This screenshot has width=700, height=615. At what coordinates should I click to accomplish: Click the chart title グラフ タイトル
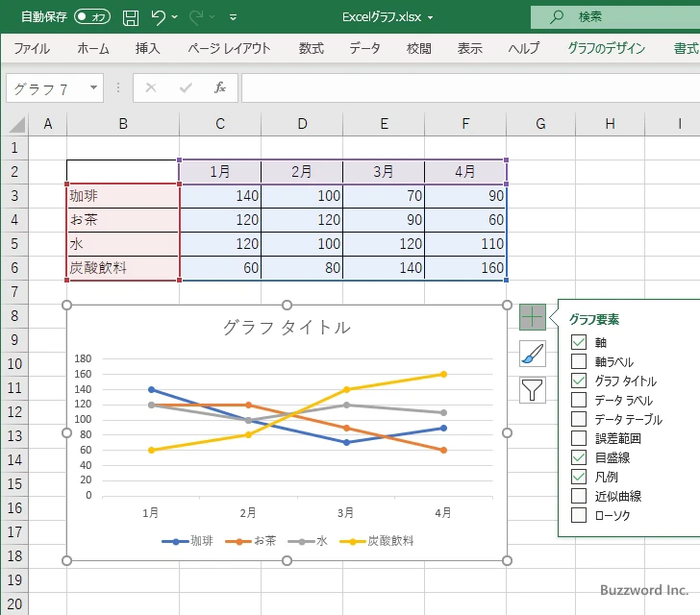(x=287, y=328)
